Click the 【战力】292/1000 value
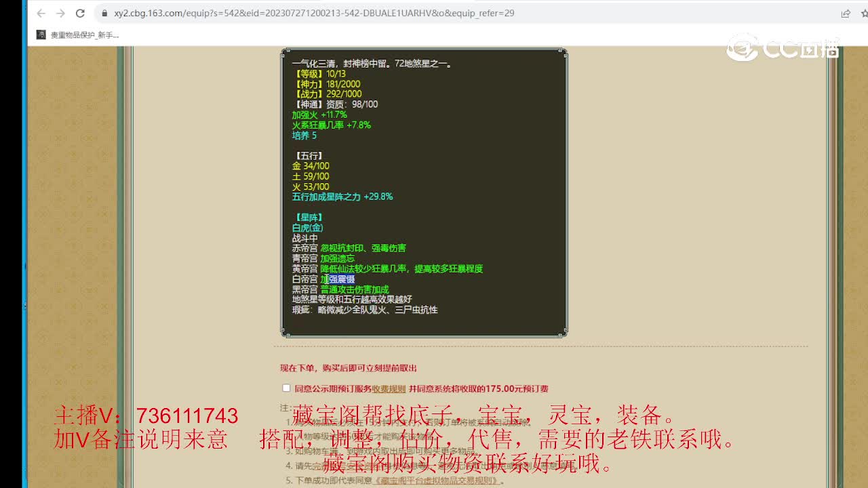Viewport: 868px width, 488px height. coord(327,94)
